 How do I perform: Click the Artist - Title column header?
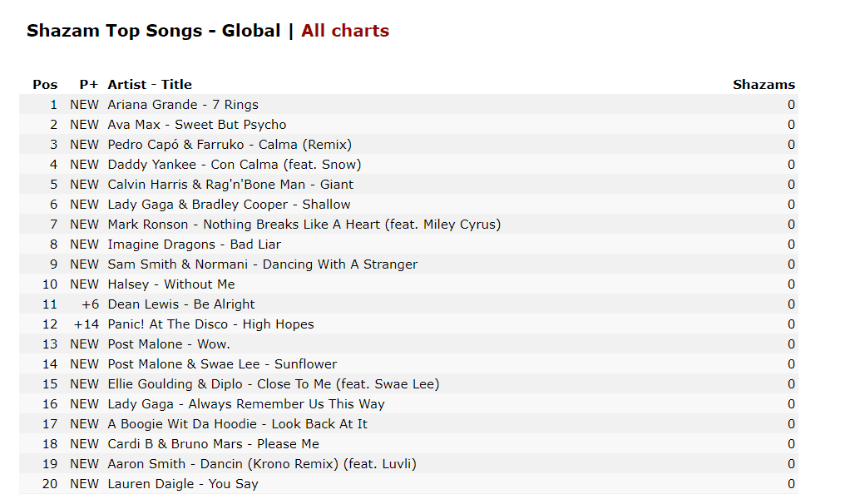[150, 85]
